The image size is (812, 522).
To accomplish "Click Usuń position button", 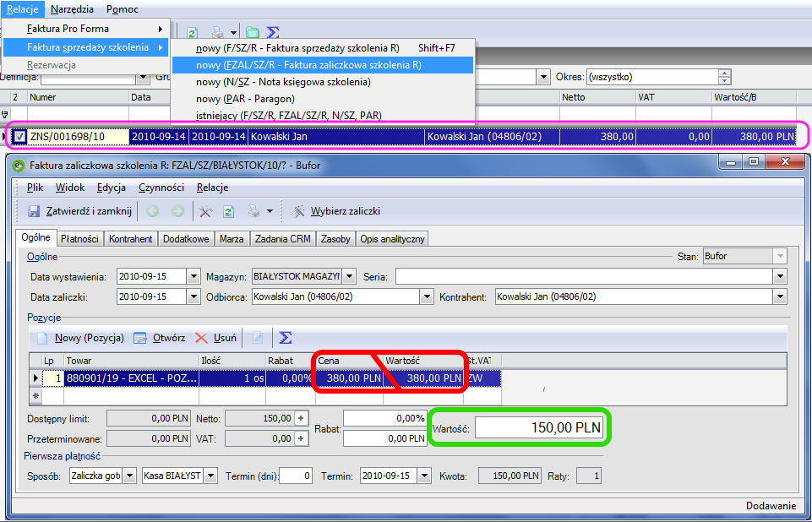I will click(x=216, y=338).
